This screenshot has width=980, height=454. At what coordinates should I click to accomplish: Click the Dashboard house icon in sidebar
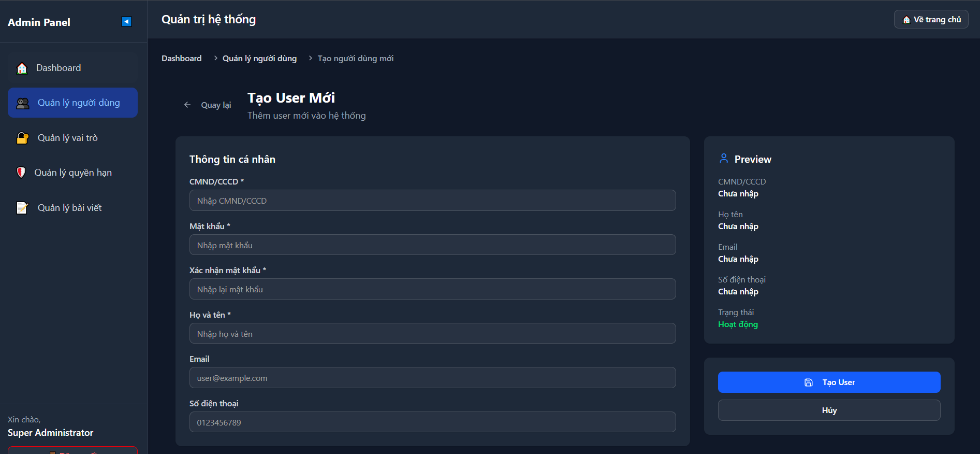[22, 68]
